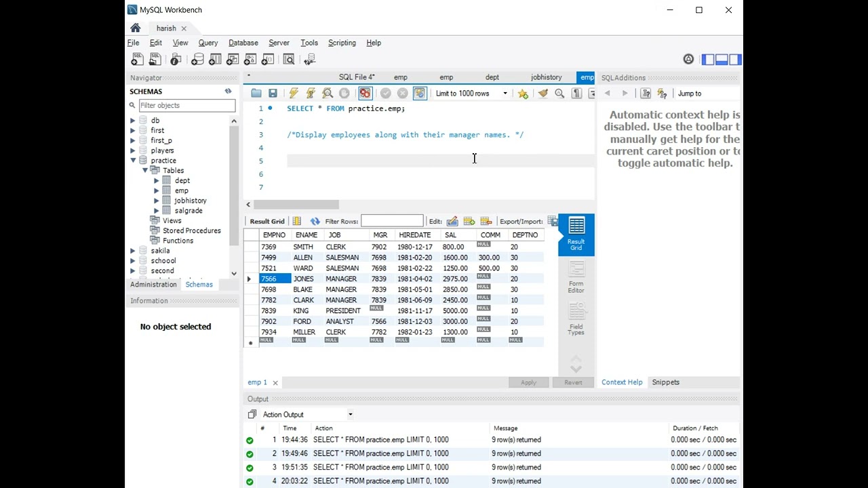Toggle stop-on-error execution mode

[365, 94]
